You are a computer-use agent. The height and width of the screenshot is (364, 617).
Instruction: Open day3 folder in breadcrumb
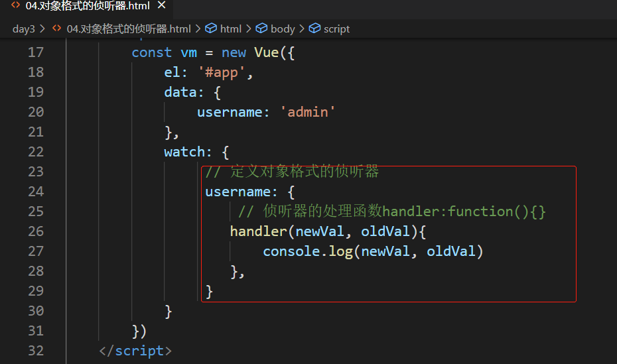[x=24, y=29]
